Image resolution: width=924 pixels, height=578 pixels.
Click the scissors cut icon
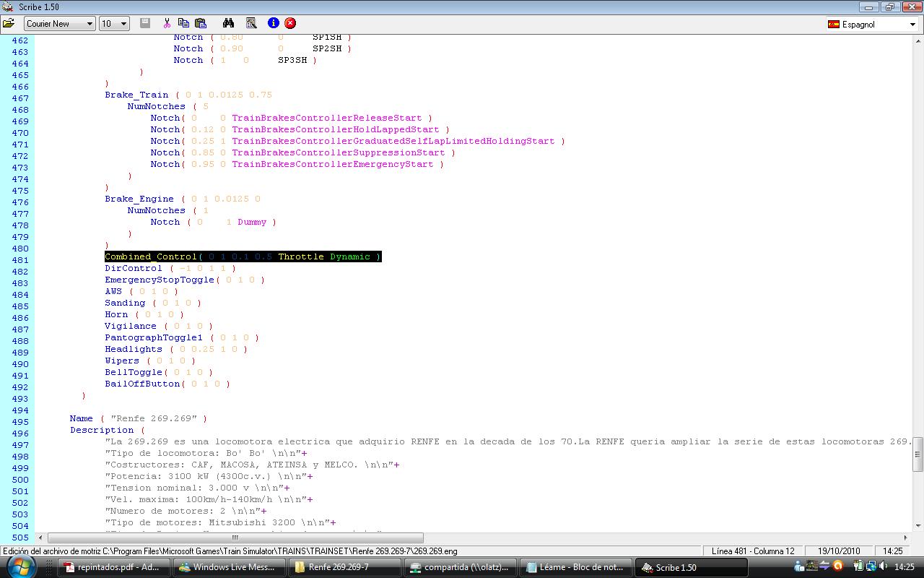click(x=167, y=23)
